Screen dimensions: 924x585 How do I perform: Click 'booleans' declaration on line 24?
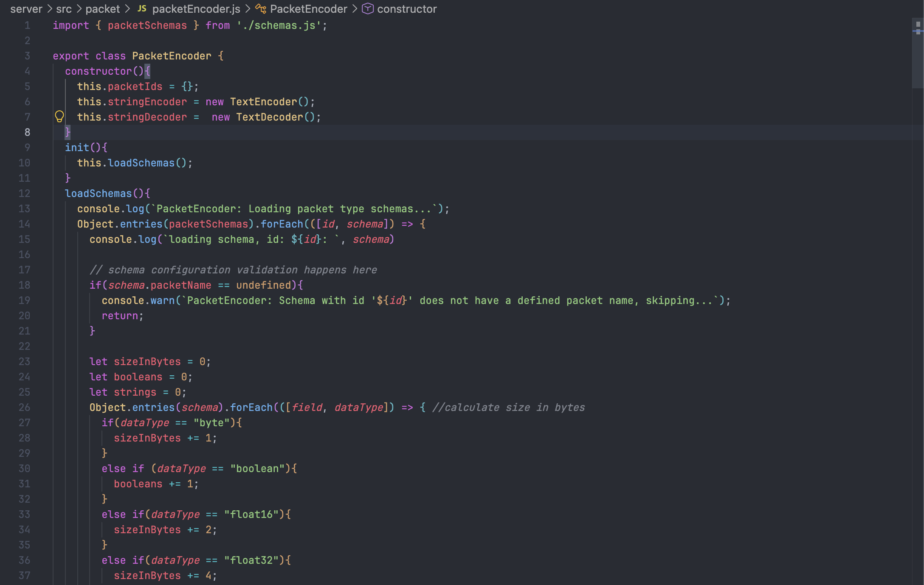point(138,377)
